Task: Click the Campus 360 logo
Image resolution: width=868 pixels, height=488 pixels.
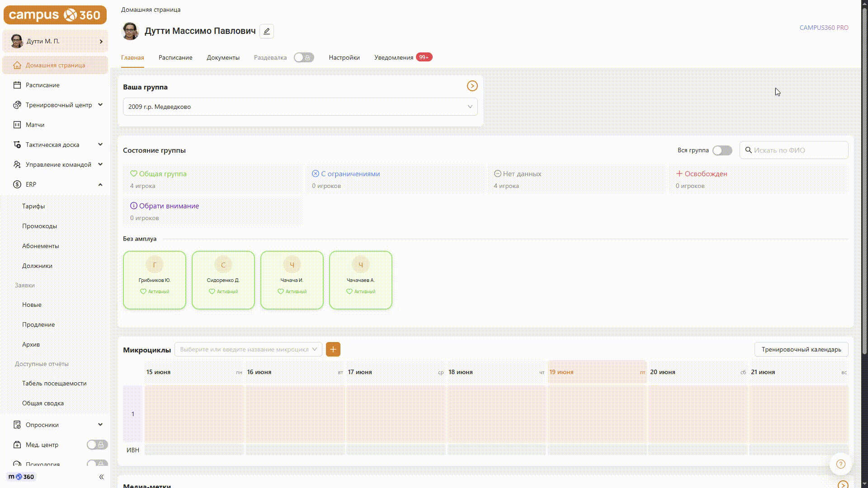Action: coord(55,15)
